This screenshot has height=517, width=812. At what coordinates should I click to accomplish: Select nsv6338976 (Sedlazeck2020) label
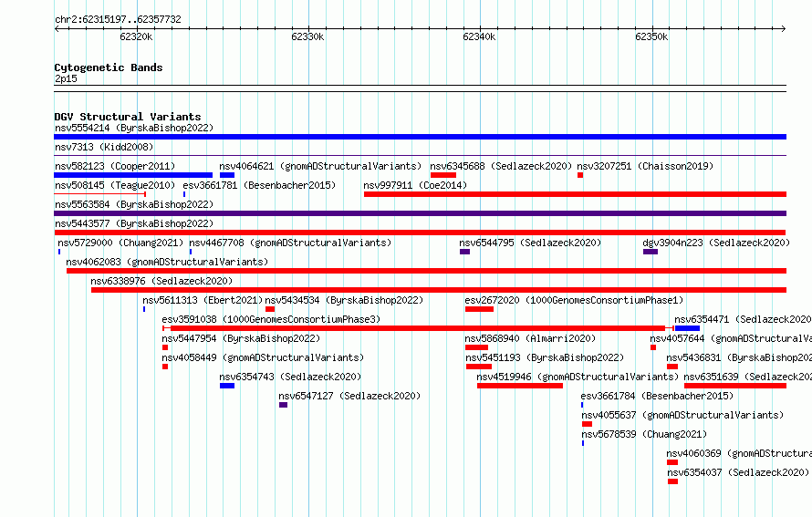click(161, 281)
